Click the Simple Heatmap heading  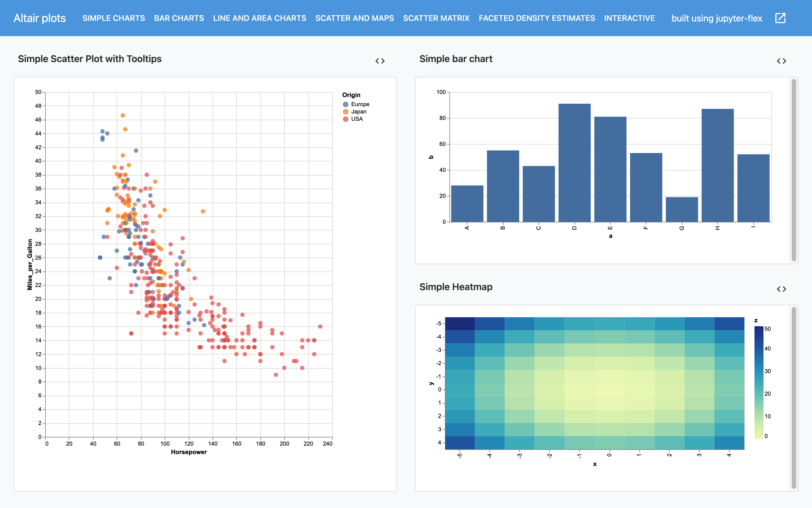456,287
